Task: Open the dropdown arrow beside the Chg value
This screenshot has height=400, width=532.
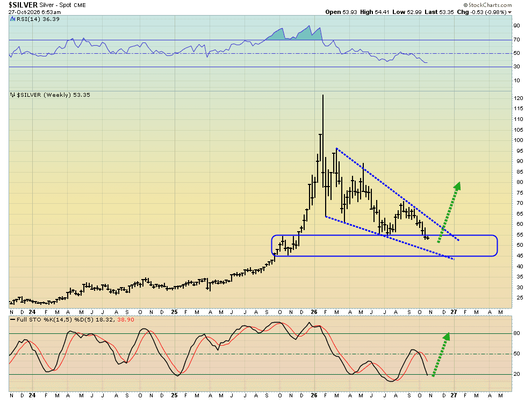Action: pos(509,12)
